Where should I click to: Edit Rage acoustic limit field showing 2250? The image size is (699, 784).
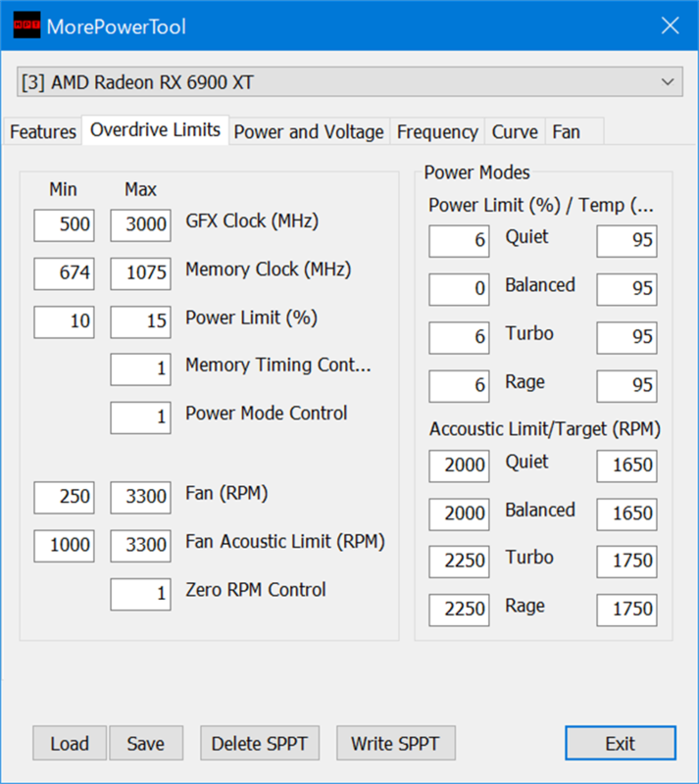459,611
